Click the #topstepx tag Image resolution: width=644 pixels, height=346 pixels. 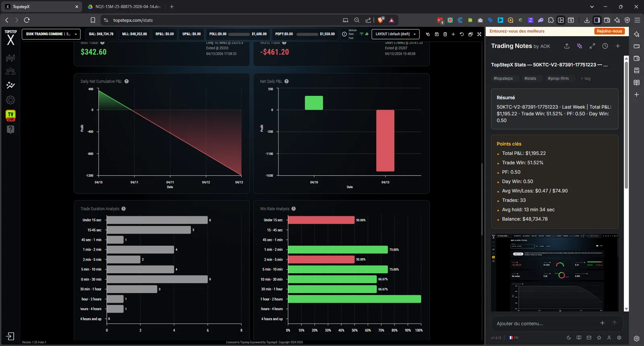(x=503, y=78)
